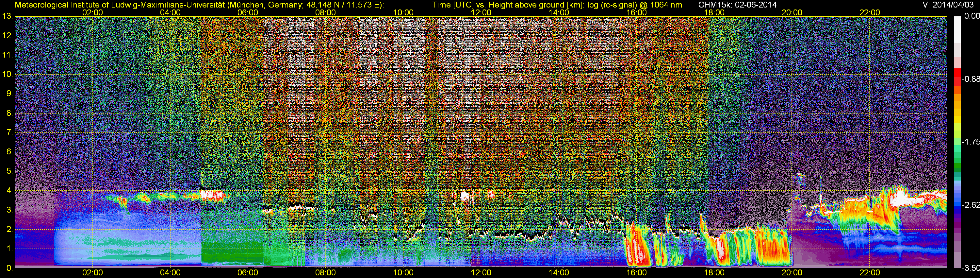The height and width of the screenshot is (278, 980).
Task: Select the 08:00 label on the bottom time axis
Action: (326, 273)
